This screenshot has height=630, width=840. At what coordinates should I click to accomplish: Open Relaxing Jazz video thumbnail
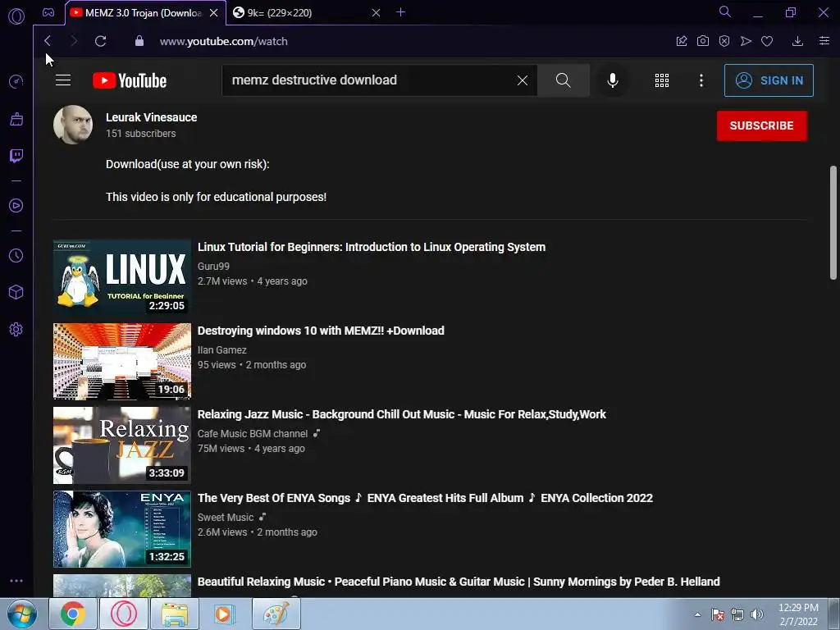(x=122, y=445)
